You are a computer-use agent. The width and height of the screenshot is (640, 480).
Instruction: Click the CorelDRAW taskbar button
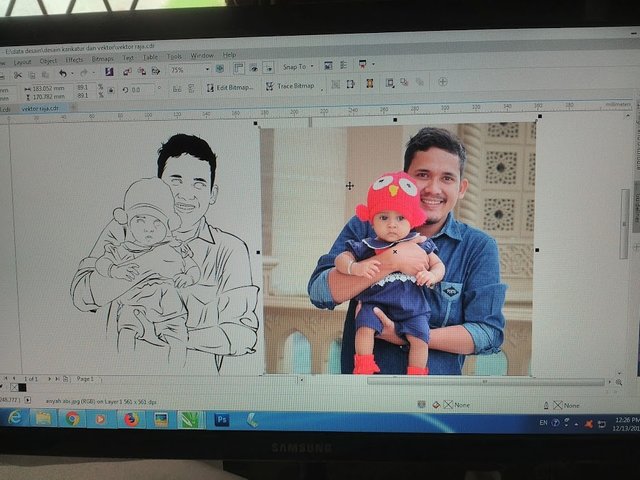pos(190,420)
